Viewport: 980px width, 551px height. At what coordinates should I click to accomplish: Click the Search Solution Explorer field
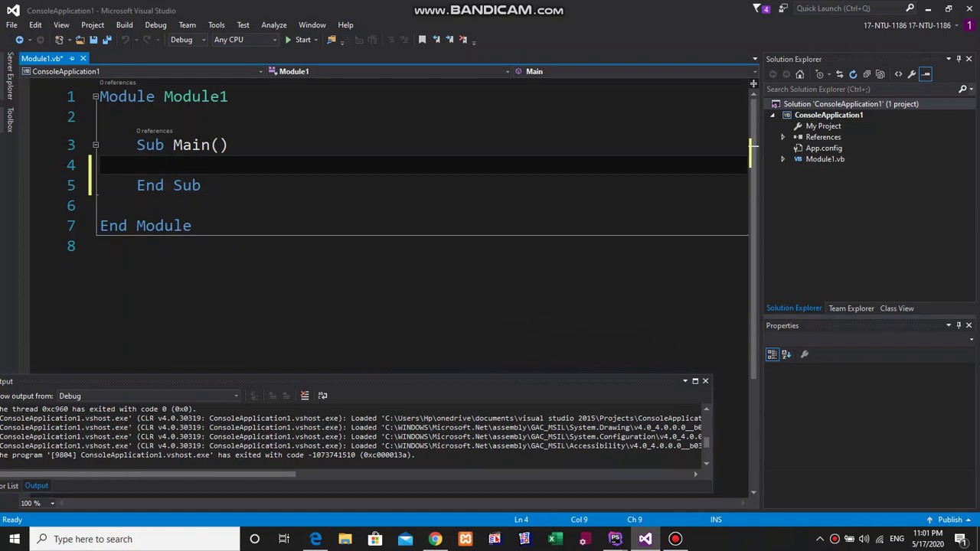coord(861,90)
